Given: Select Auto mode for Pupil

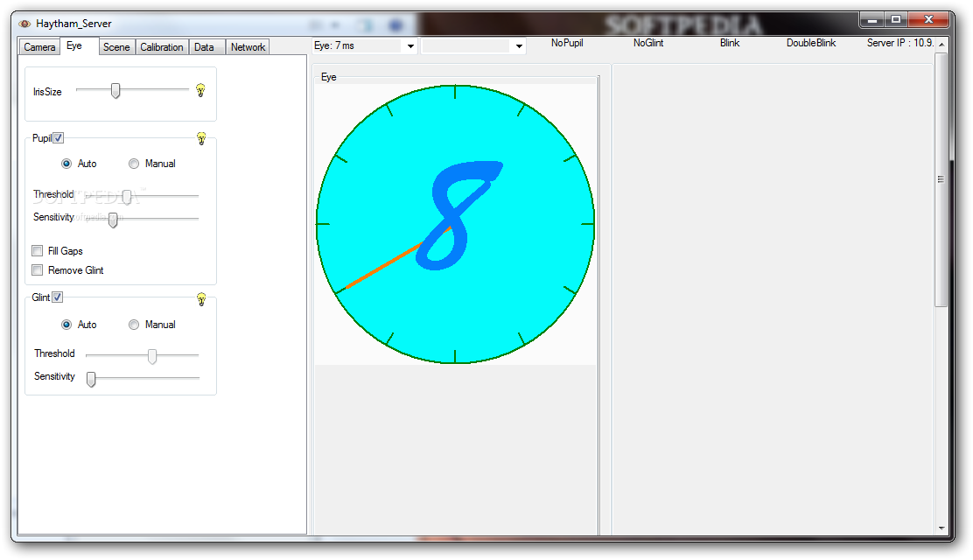Looking at the screenshot, I should click(x=66, y=164).
